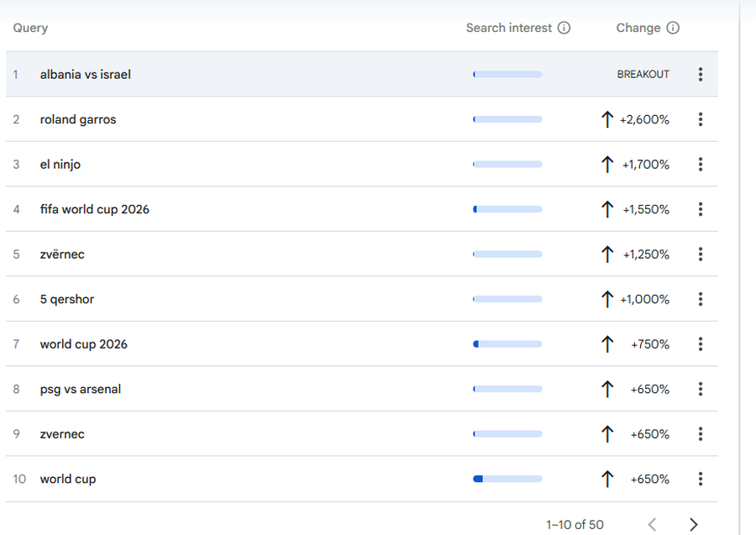Open the psg vs arsenal query
The width and height of the screenshot is (756, 535).
(81, 389)
